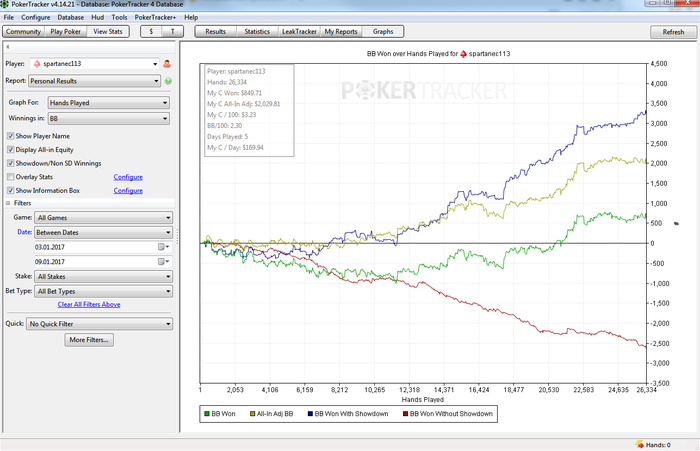The image size is (700, 451).
Task: Select the $ cash games button
Action: (x=151, y=32)
